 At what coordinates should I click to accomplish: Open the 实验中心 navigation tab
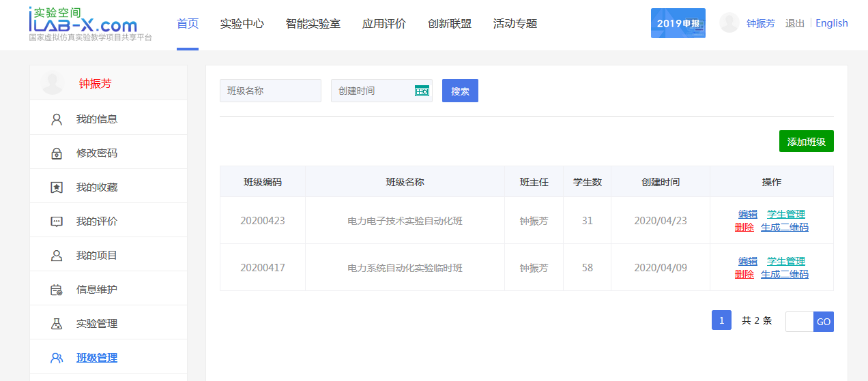click(x=242, y=24)
